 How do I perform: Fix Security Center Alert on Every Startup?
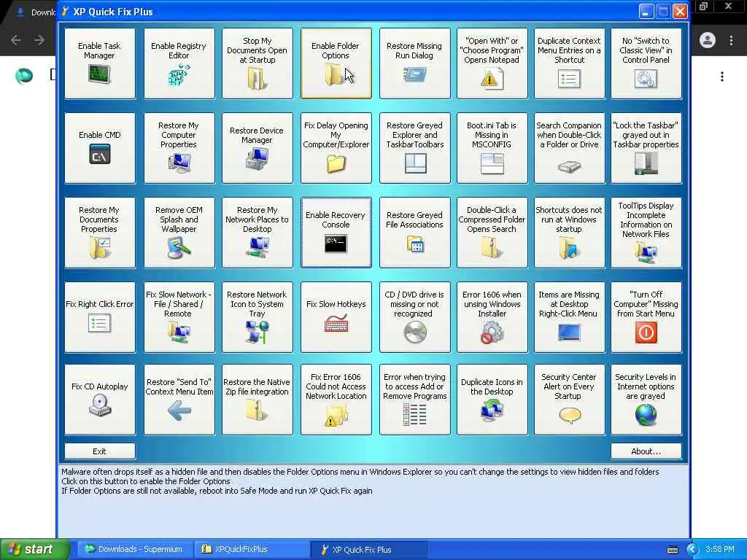click(x=569, y=400)
